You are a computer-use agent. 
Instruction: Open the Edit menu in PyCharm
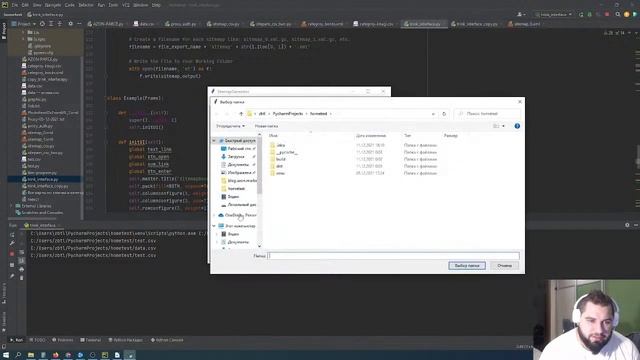coord(25,5)
